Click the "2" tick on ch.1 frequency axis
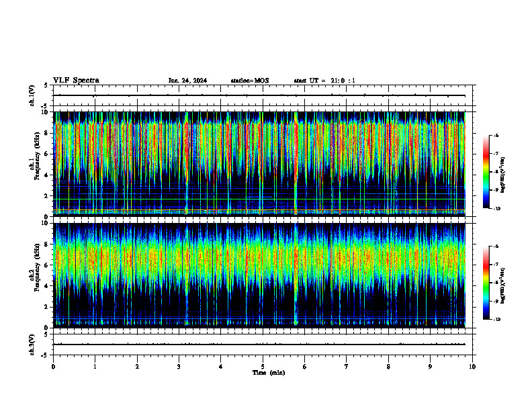The height and width of the screenshot is (411, 532). 47,196
